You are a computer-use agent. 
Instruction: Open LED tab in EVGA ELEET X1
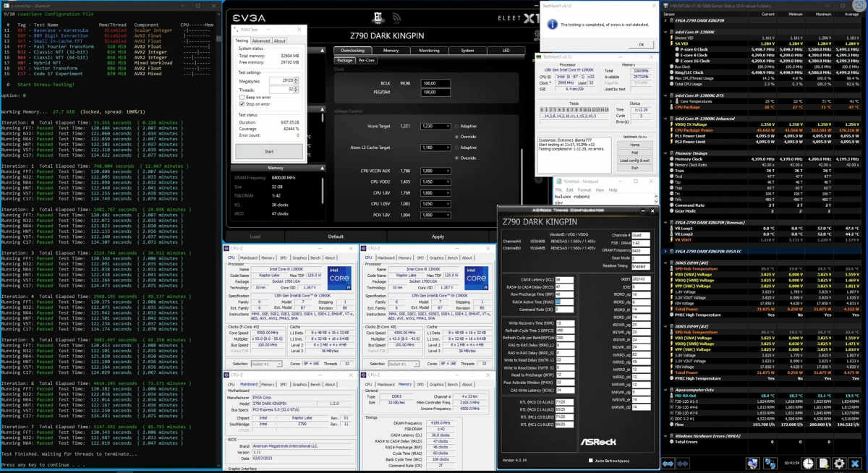[x=506, y=51]
